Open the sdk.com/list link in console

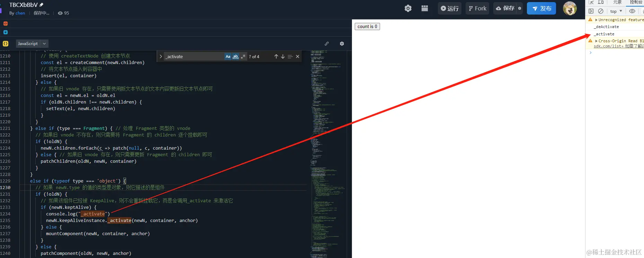[x=608, y=46]
